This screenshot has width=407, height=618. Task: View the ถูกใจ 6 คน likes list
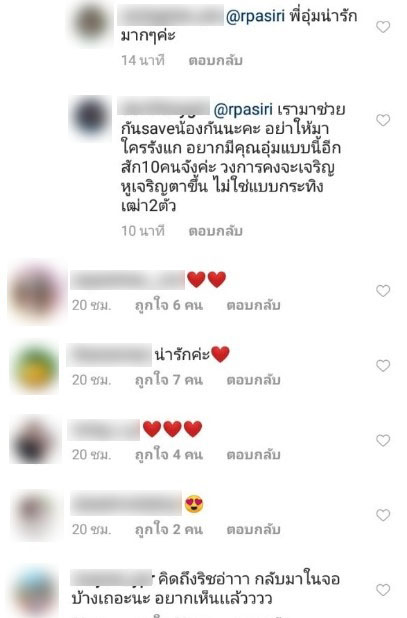[x=169, y=305]
